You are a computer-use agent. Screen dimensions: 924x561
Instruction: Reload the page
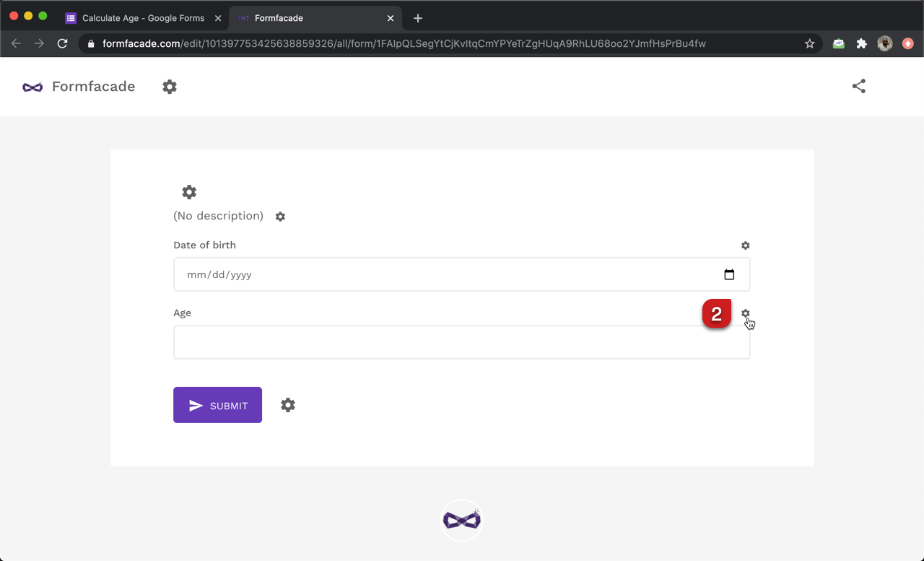(x=63, y=43)
